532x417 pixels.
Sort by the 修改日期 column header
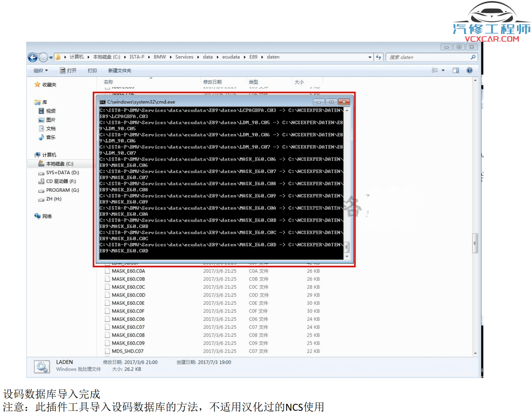point(212,82)
